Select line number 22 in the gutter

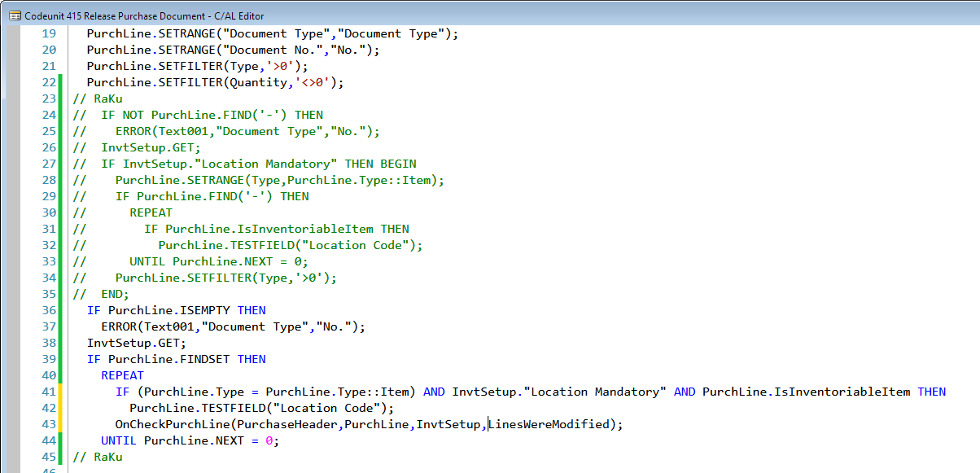tap(49, 82)
